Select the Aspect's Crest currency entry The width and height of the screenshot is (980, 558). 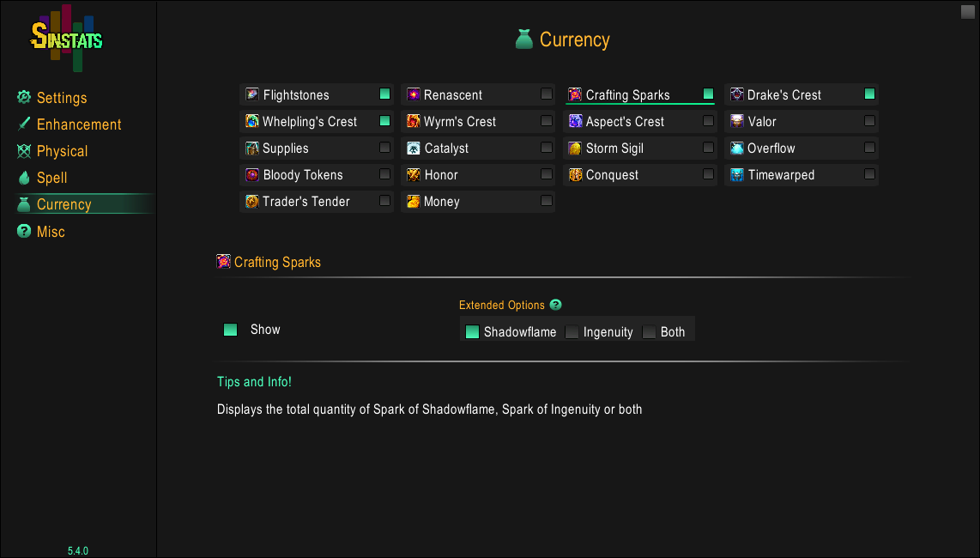[x=625, y=122]
